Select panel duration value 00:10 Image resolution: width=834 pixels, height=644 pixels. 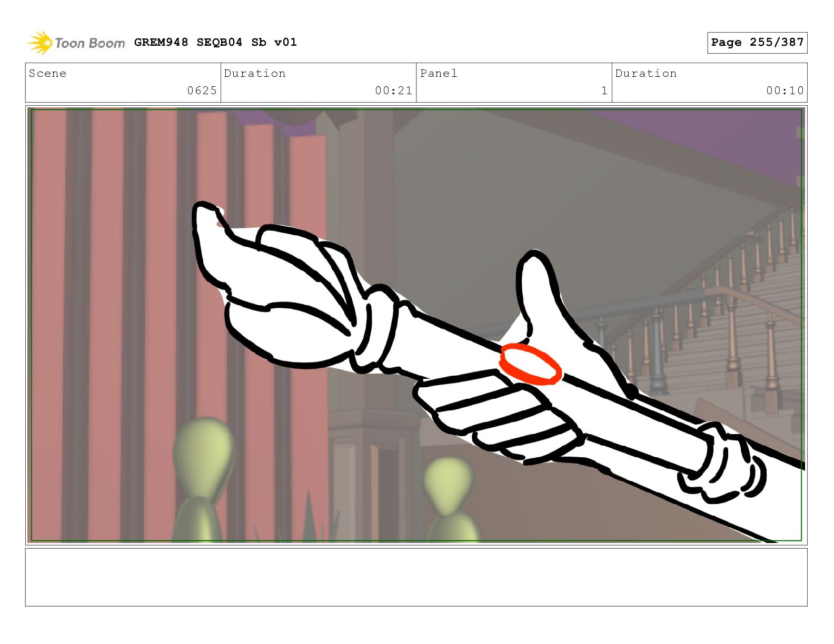tap(785, 90)
